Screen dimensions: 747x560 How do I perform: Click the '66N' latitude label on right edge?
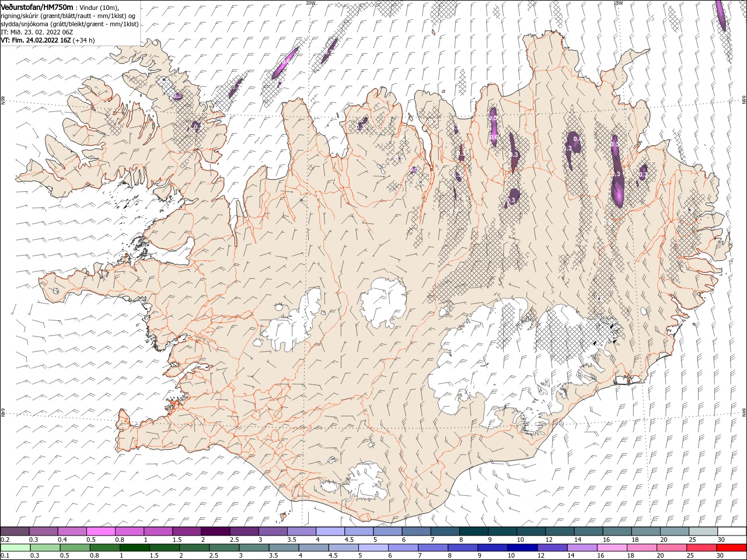pyautogui.click(x=744, y=100)
